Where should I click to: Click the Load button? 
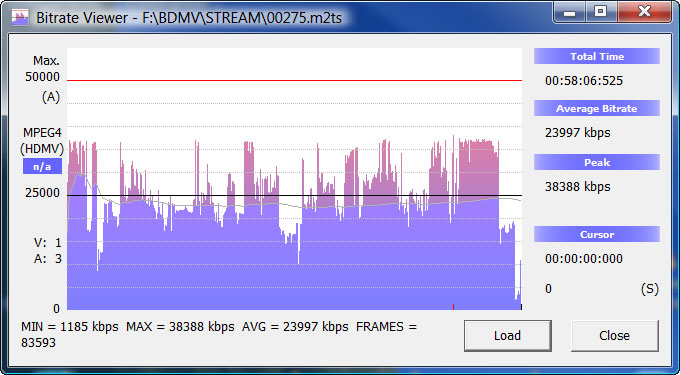click(x=507, y=336)
